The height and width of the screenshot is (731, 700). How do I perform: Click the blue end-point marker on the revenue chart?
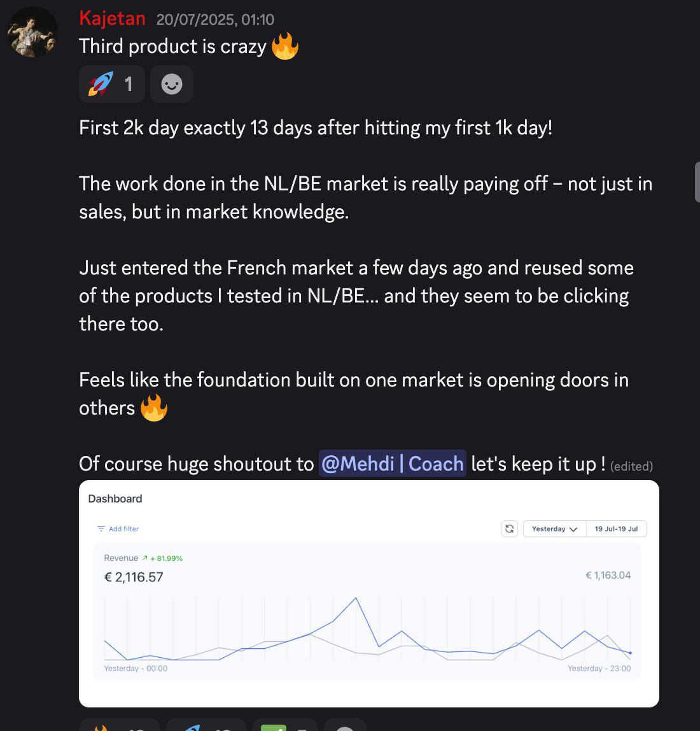tap(630, 653)
